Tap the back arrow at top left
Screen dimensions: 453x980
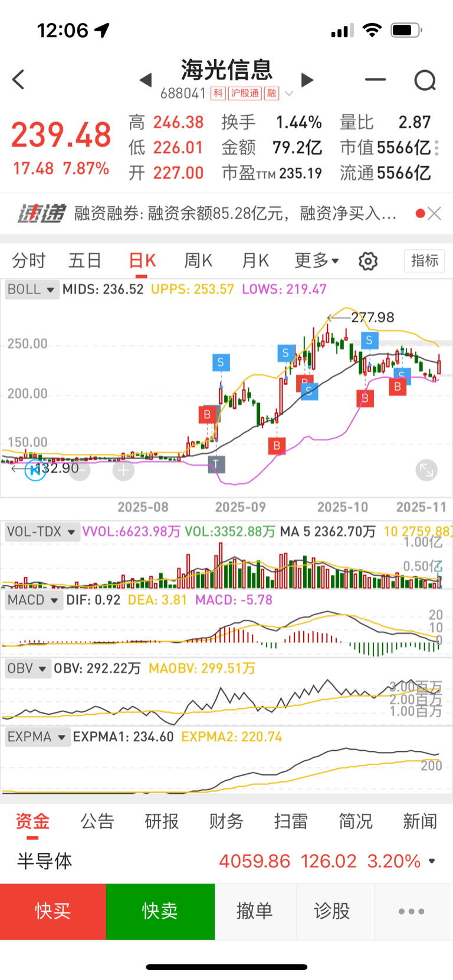click(x=18, y=80)
